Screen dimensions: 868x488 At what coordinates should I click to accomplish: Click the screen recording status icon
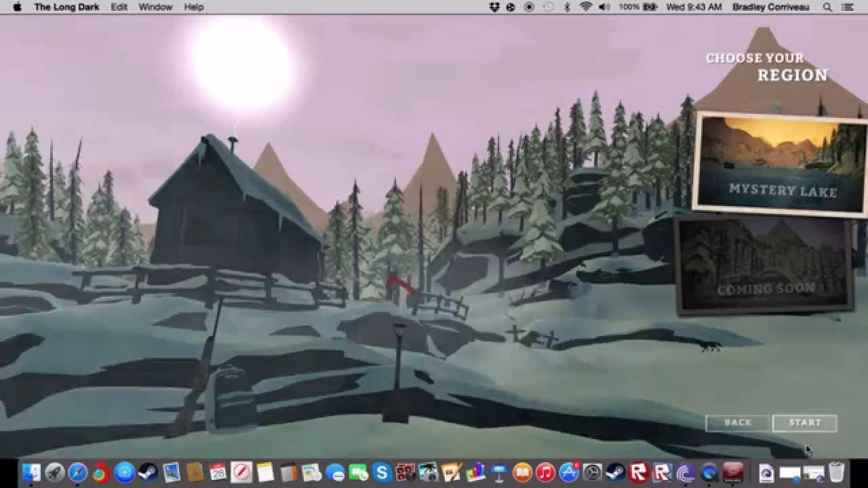coord(529,7)
